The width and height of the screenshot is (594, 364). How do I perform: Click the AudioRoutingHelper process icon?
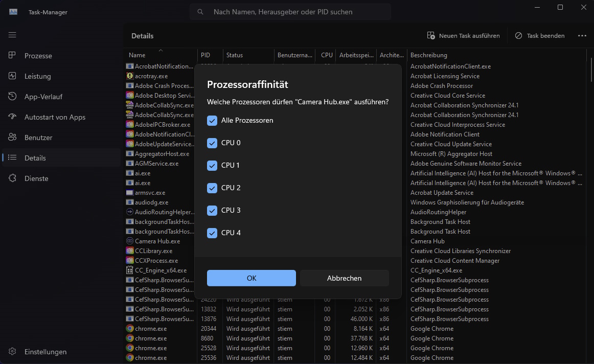129,212
